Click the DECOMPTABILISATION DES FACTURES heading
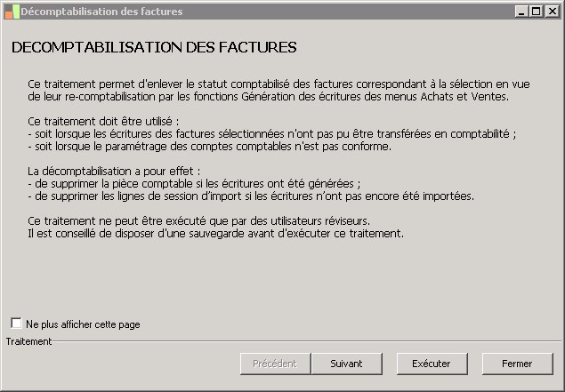This screenshot has height=392, width=565. [154, 46]
